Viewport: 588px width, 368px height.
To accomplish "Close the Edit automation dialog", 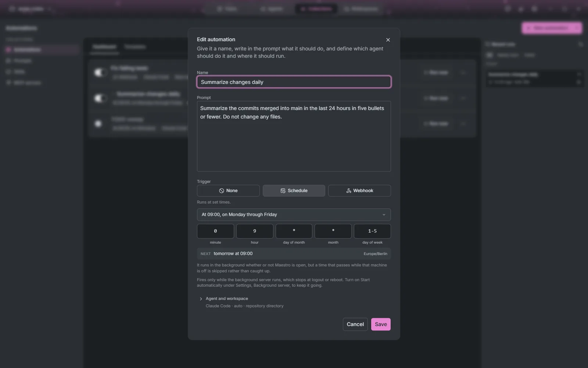I will pos(388,40).
